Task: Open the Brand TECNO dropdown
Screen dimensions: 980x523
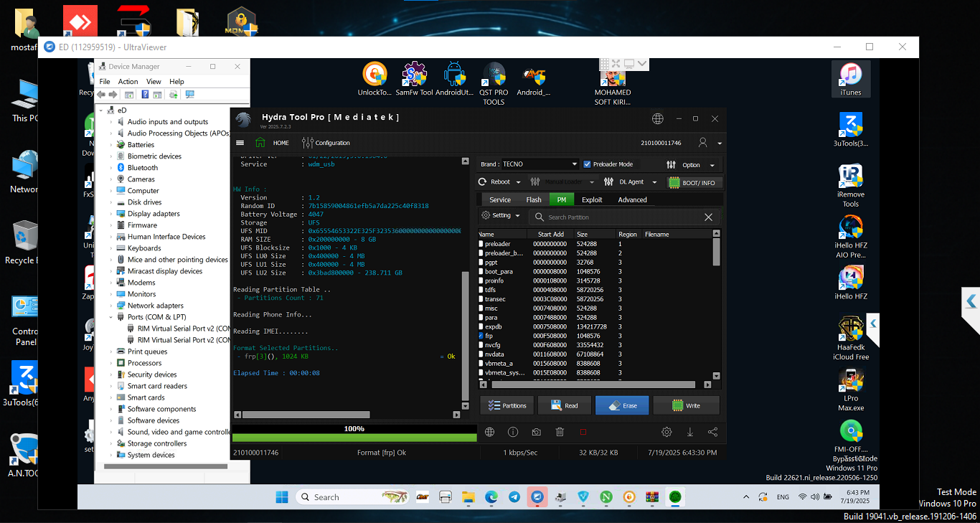Action: click(x=539, y=164)
